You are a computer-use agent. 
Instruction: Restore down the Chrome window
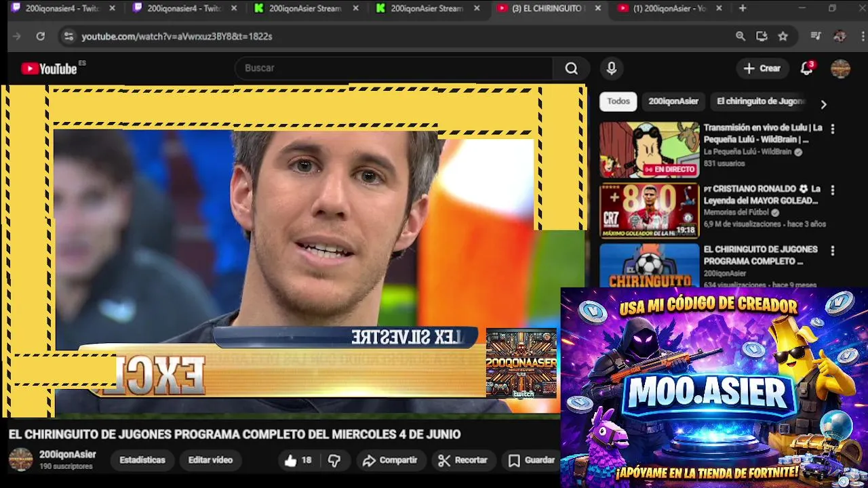click(832, 8)
